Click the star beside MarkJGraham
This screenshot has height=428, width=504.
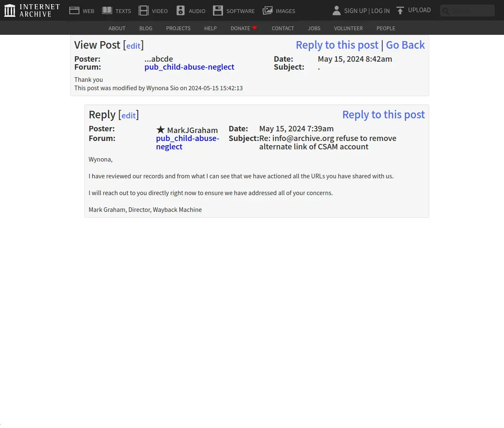[x=160, y=130]
